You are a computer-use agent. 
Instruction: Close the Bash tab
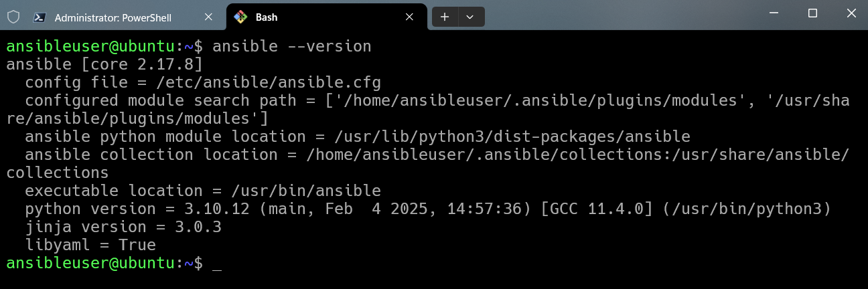[410, 17]
